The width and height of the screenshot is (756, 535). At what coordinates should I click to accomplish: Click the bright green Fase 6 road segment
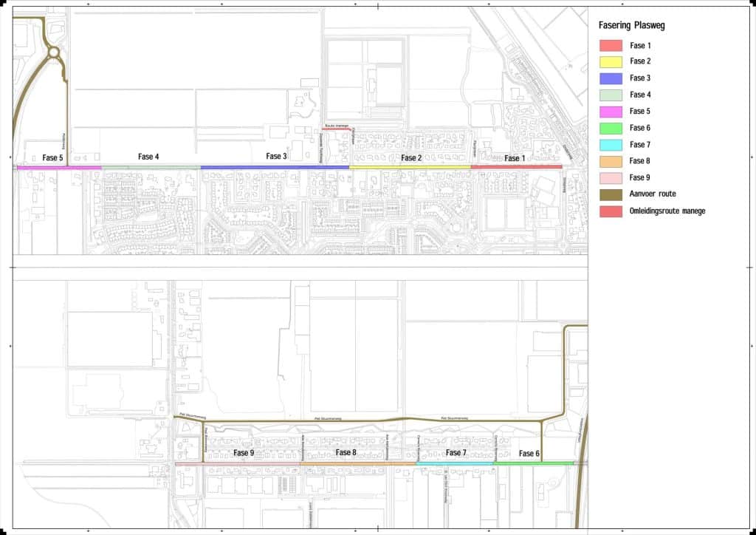[534, 463]
